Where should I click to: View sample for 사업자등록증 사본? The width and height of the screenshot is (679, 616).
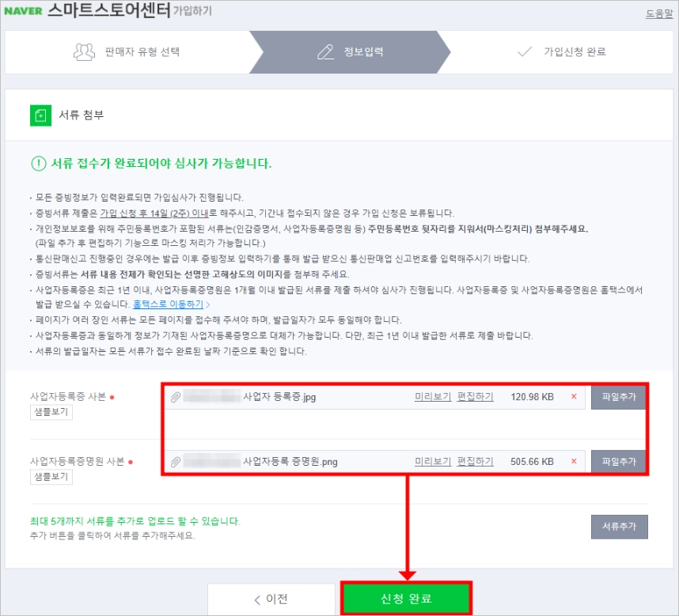point(51,412)
